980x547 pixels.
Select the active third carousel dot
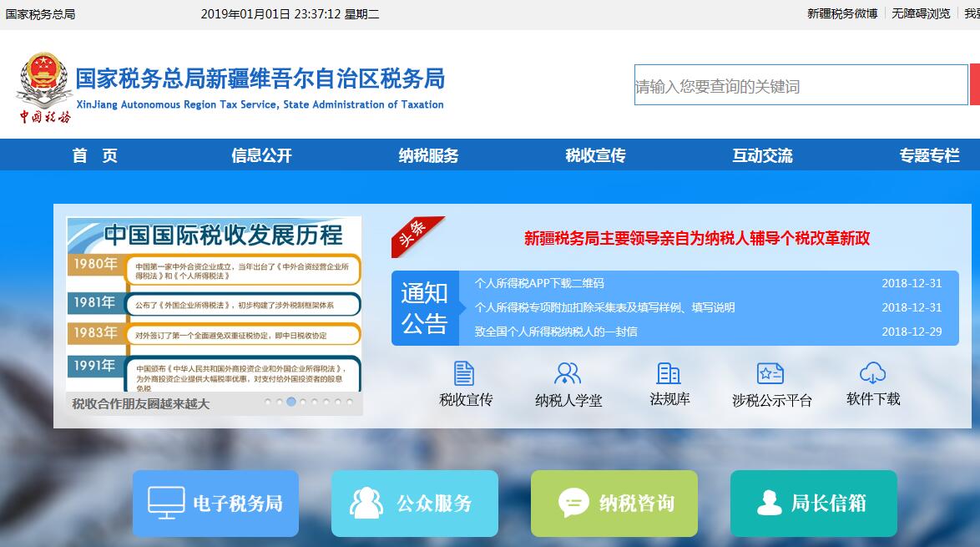291,402
